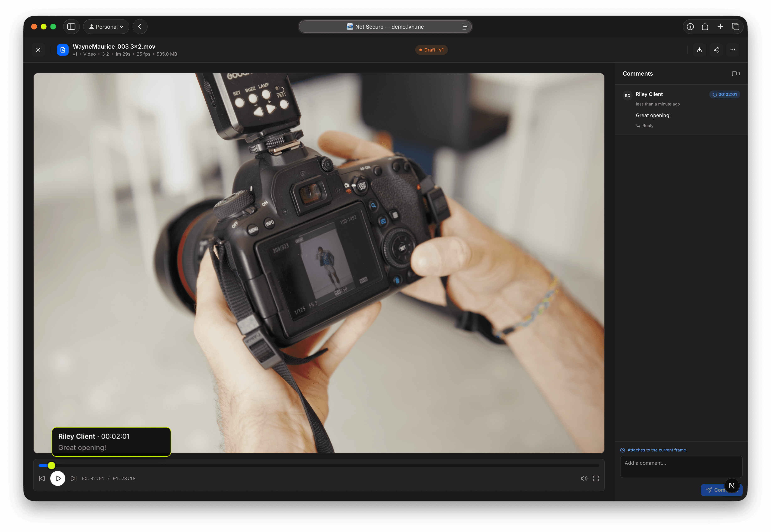
Task: Focus the Add a comment text field
Action: [681, 467]
